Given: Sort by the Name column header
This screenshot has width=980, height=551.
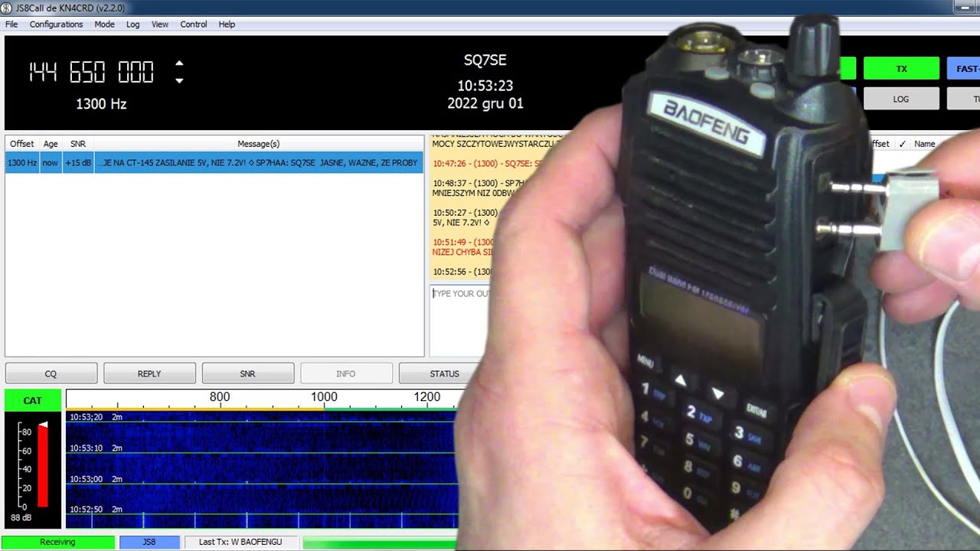Looking at the screenshot, I should pyautogui.click(x=925, y=144).
